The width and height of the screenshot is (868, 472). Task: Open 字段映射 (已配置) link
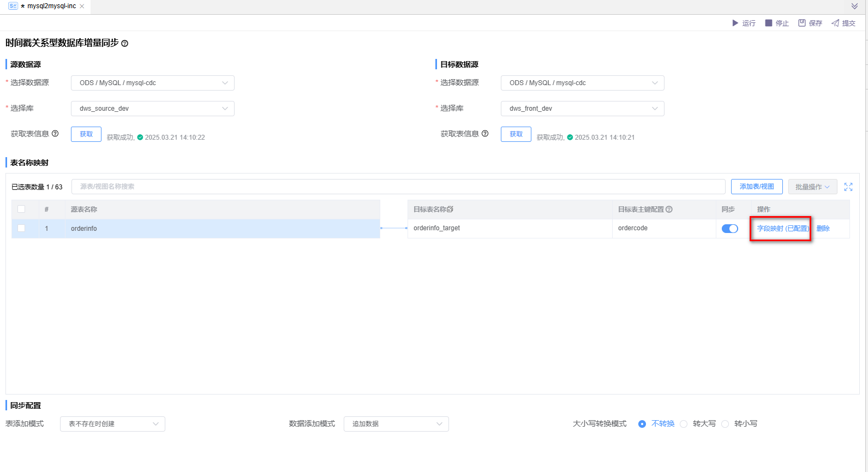(x=782, y=229)
